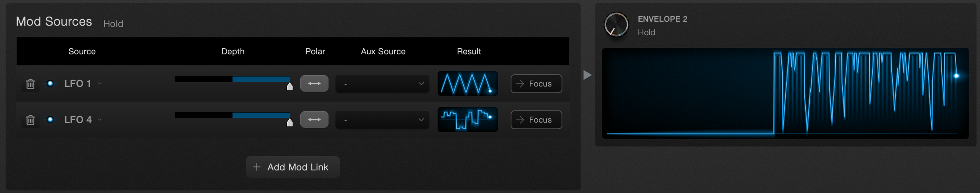This screenshot has width=980, height=193.
Task: Click the Envelope 2 Hold knob
Action: (616, 25)
